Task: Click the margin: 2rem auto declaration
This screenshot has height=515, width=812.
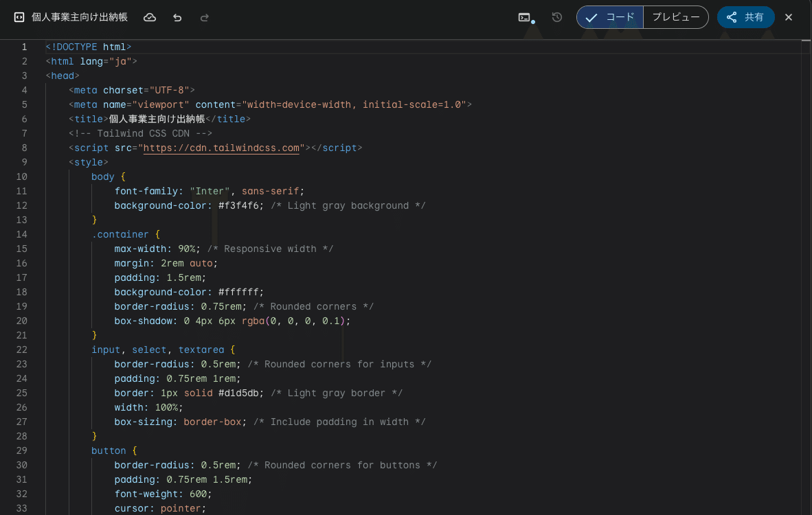Action: 166,264
